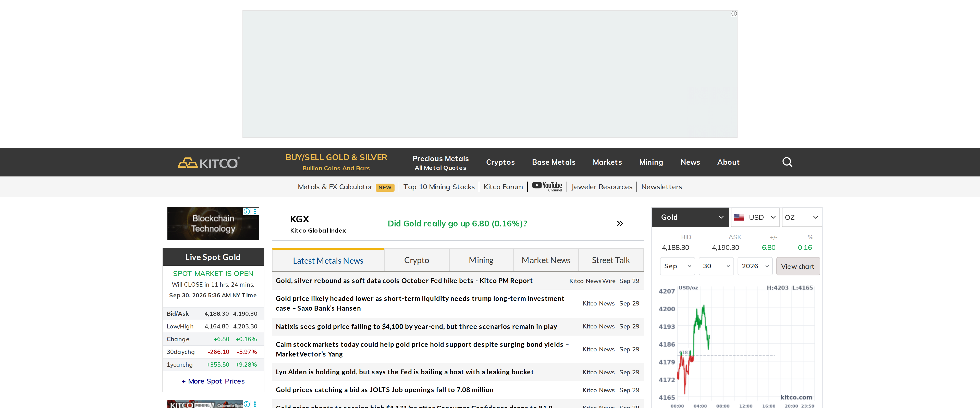980x408 pixels.
Task: Click the KGX double-arrow icon
Action: click(620, 224)
